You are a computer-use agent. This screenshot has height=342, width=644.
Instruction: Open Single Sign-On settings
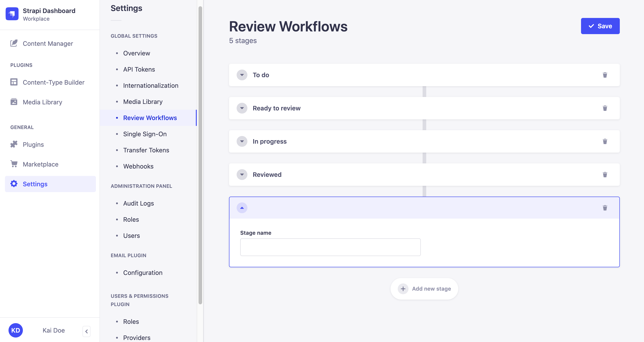(x=145, y=134)
